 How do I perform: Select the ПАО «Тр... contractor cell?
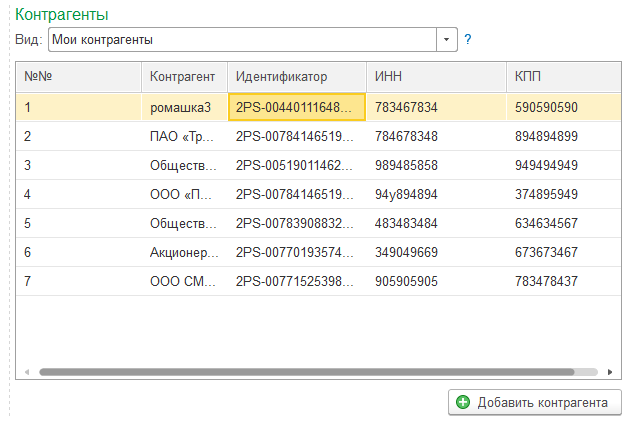coord(183,136)
